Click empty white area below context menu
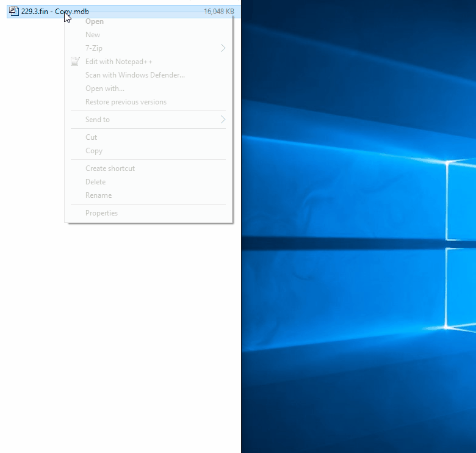The height and width of the screenshot is (453, 476). [122, 336]
